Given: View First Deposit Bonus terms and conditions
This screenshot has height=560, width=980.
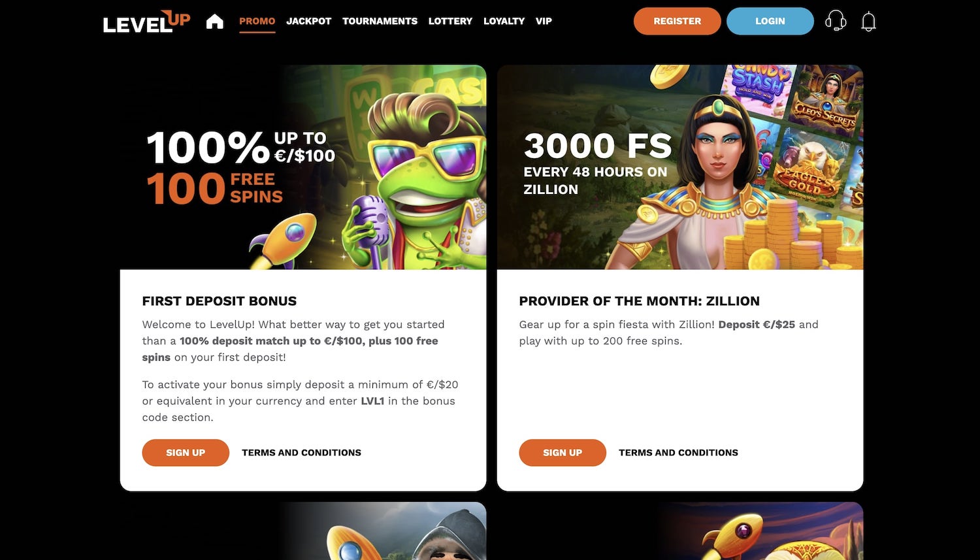Looking at the screenshot, I should (x=301, y=452).
